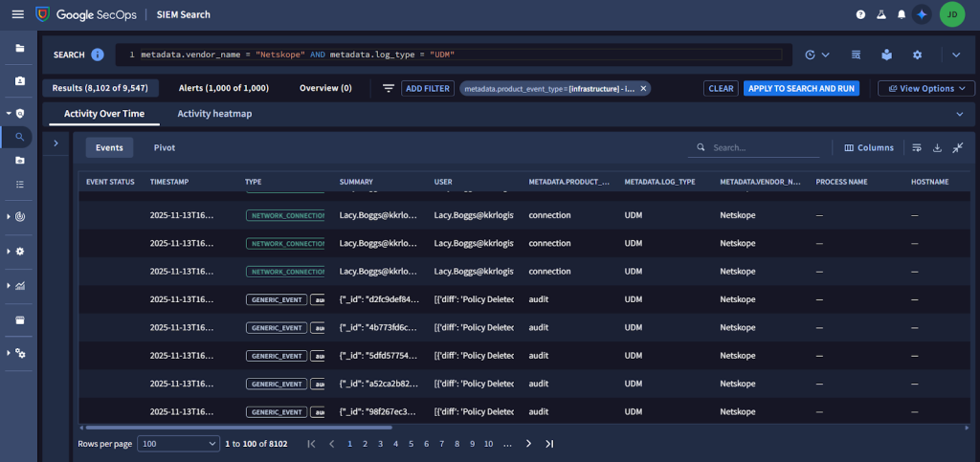
Task: Sort by the TIMESTAMP column header
Action: (169, 182)
